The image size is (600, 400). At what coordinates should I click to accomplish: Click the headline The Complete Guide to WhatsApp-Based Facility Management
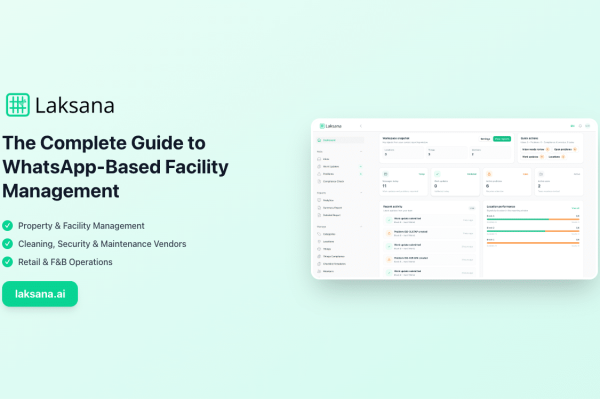[x=116, y=167]
